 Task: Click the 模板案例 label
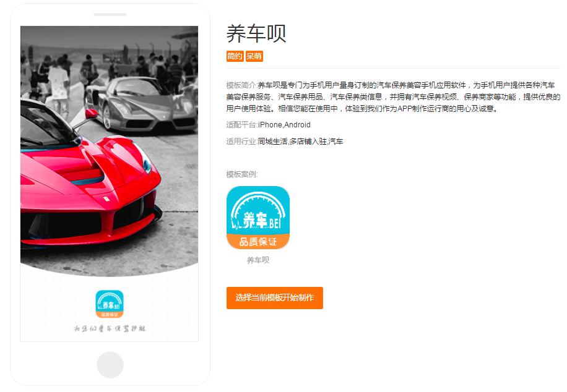242,174
